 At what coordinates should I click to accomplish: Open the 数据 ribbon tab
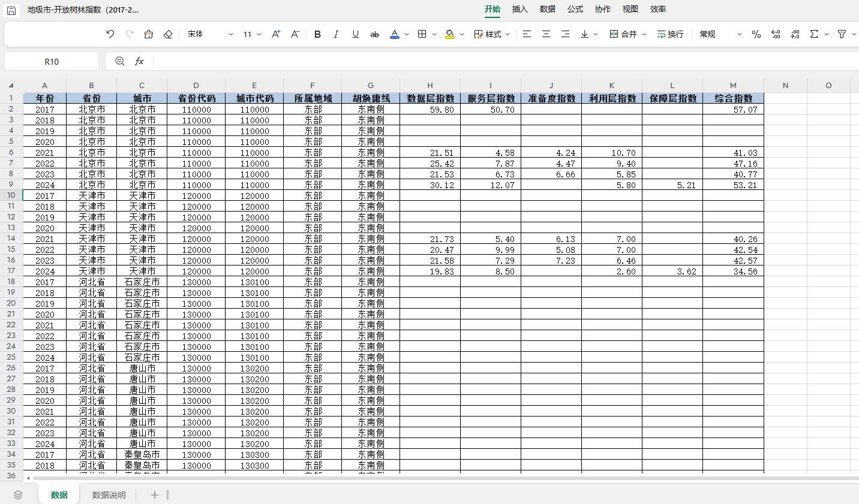[x=548, y=10]
